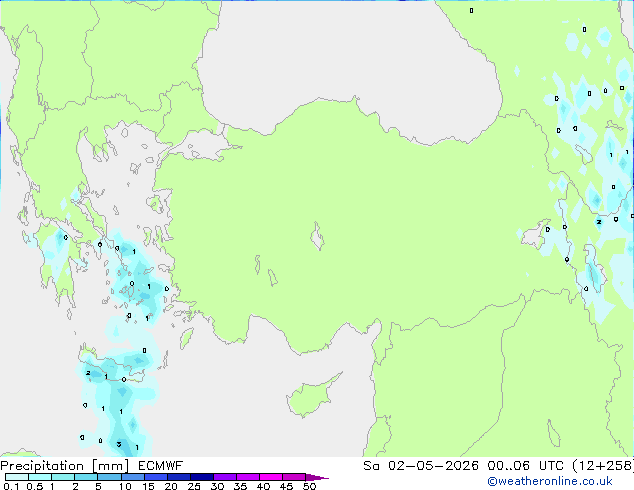Screen dimensions: 634x490
Task: Pick the lightest cyan 0.1–0.5 mm swatch
Action: (17, 477)
